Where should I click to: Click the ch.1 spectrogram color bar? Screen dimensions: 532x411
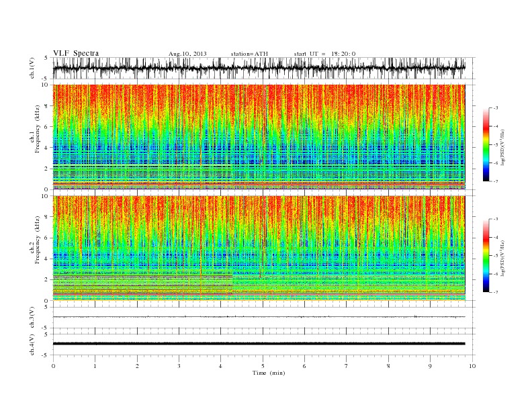tap(486, 144)
